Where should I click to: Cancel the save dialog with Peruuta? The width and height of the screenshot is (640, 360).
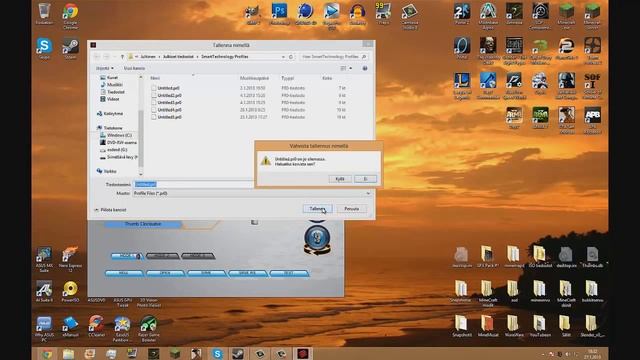[351, 209]
